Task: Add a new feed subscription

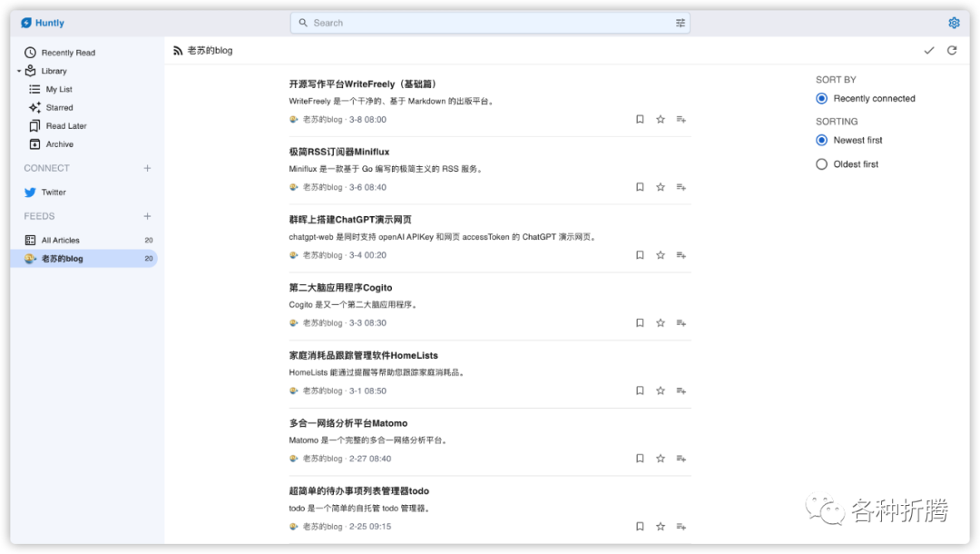Action: pos(148,216)
